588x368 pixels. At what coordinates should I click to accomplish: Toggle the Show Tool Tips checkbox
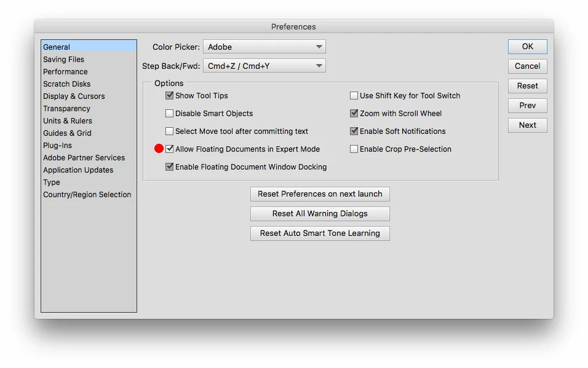[170, 96]
